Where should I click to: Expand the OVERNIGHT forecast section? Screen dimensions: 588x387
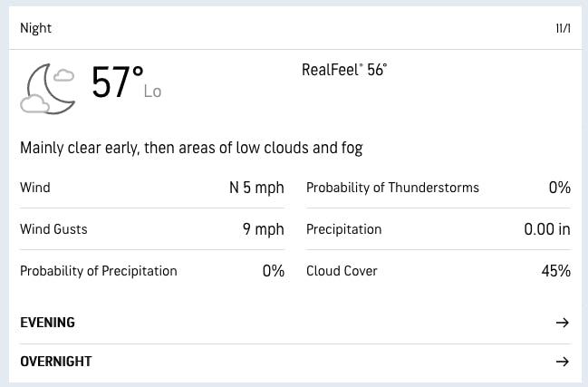(56, 362)
